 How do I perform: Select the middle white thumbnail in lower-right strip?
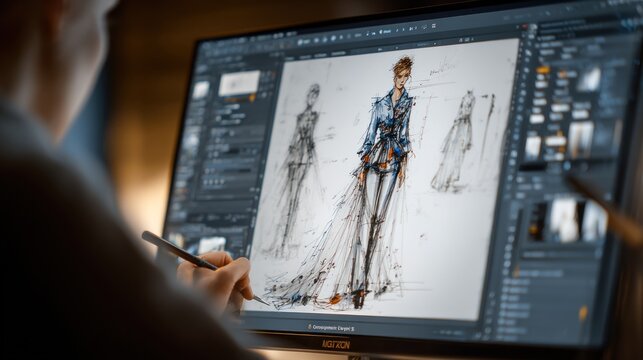tap(564, 220)
